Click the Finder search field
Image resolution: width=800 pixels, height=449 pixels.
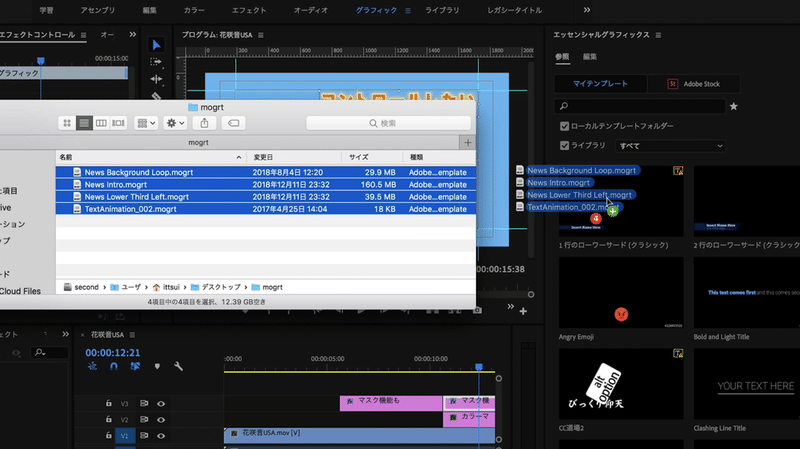tap(388, 123)
